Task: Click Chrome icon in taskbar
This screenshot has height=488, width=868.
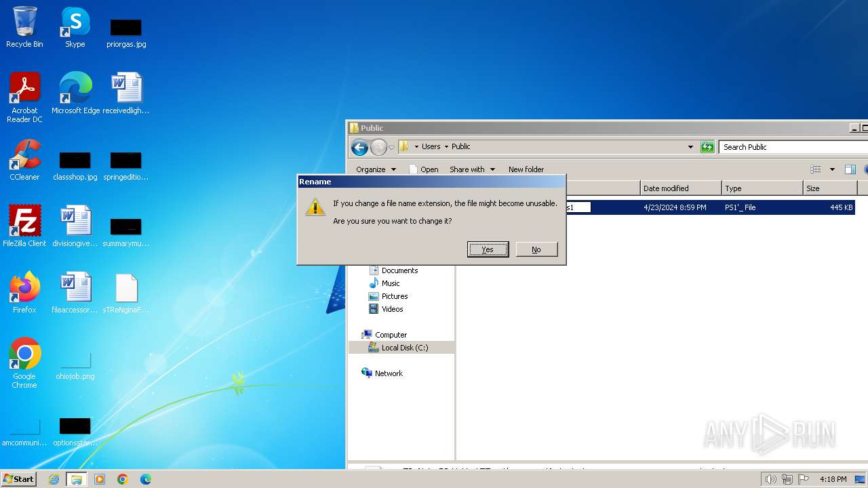Action: pos(123,479)
